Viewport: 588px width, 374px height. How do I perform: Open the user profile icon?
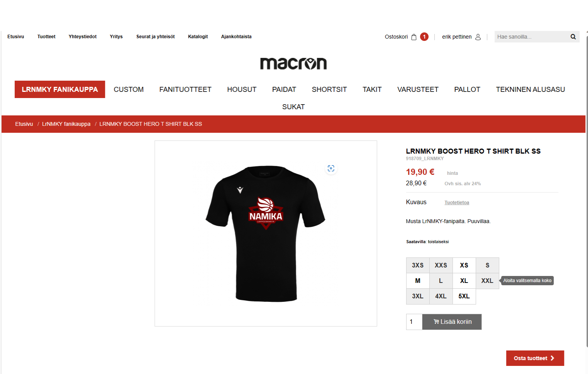tap(478, 37)
